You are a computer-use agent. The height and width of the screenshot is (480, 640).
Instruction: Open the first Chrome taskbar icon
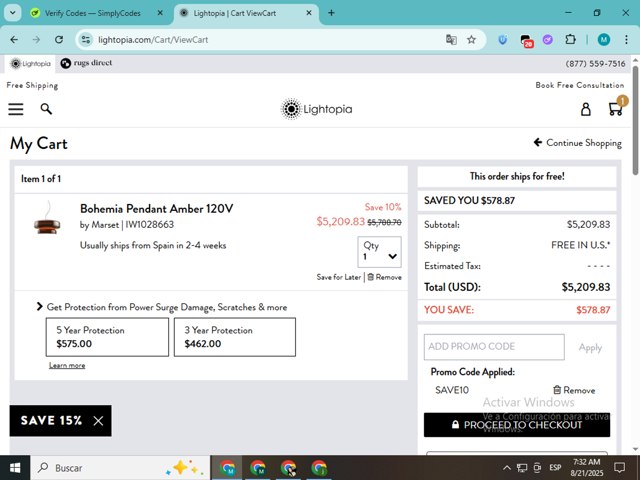227,468
